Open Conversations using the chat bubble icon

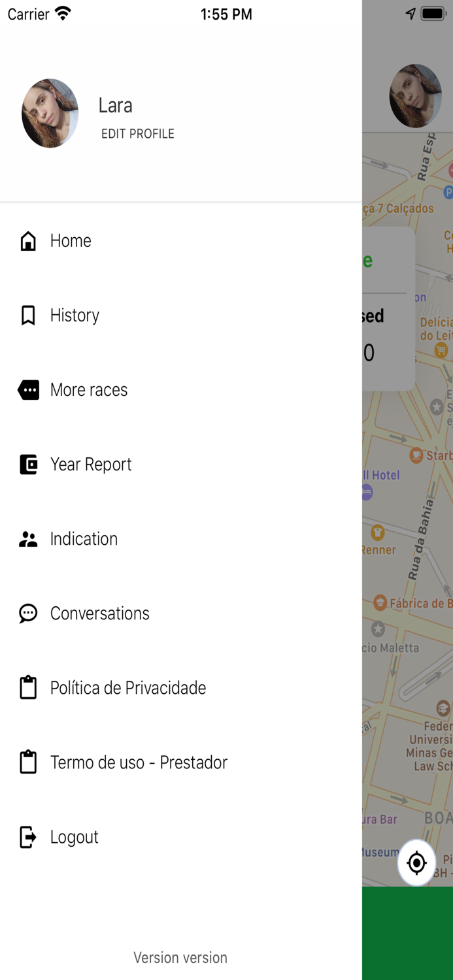point(28,613)
